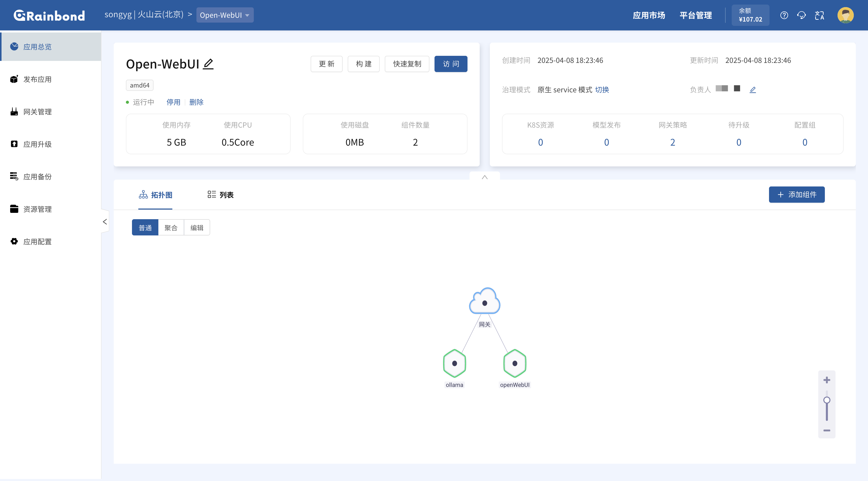Open the 网关策略 count 2

coord(673,142)
